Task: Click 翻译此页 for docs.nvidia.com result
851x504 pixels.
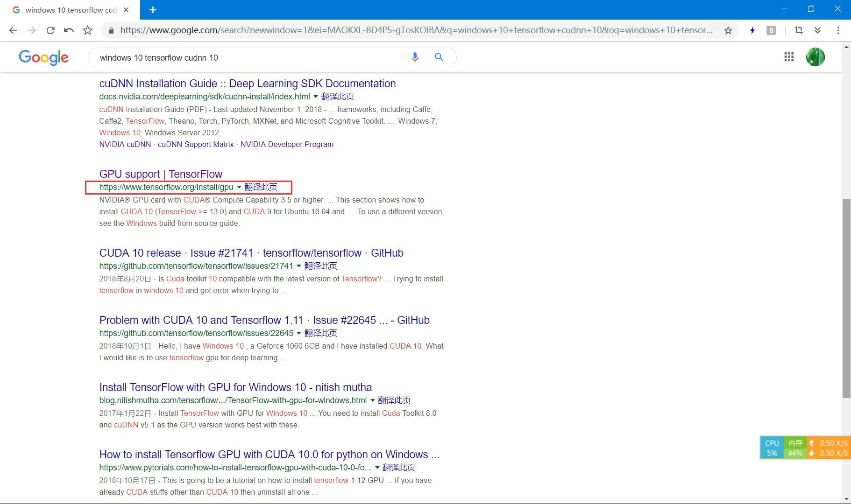Action: pos(338,97)
